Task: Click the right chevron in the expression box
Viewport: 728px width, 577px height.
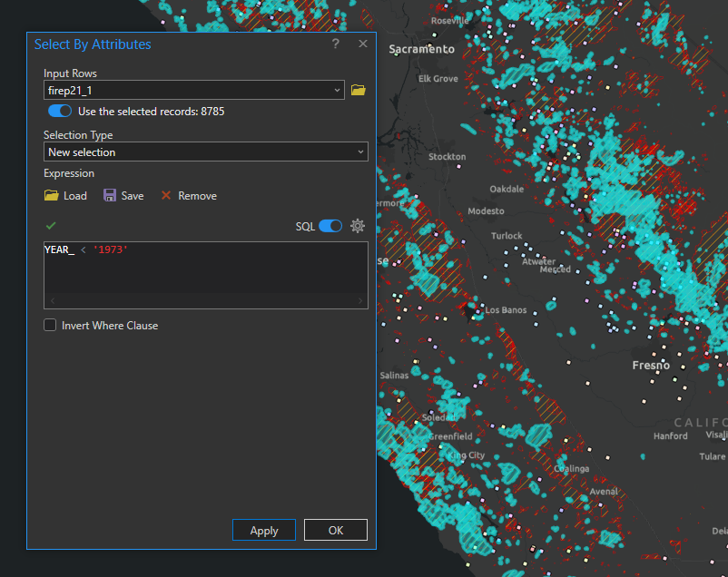Action: pos(360,299)
